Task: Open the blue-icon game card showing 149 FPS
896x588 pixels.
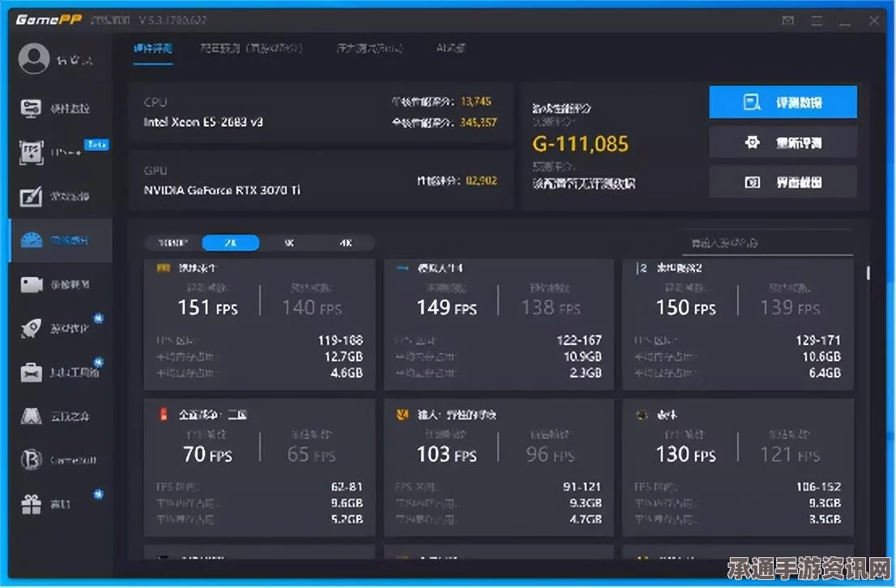Action: click(x=498, y=325)
